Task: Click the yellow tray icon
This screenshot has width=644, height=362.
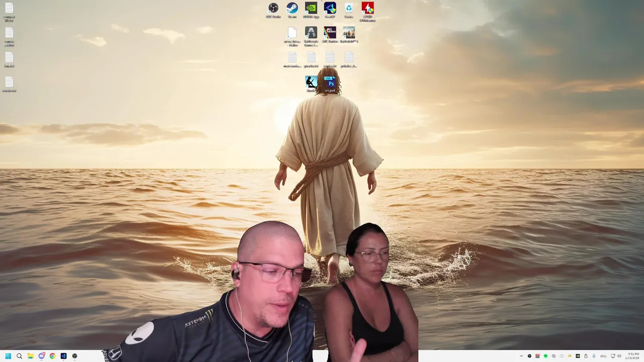Action: click(570, 356)
